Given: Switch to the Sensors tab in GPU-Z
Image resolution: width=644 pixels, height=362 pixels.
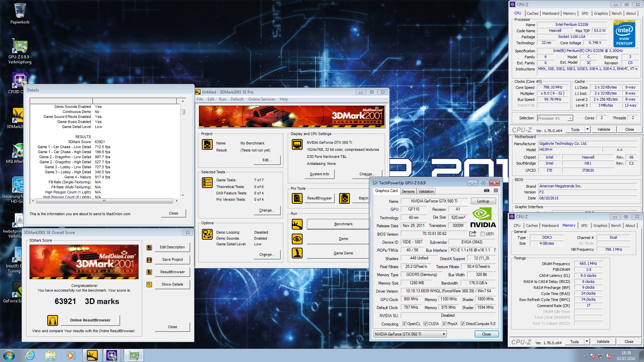Looking at the screenshot, I should tap(408, 191).
